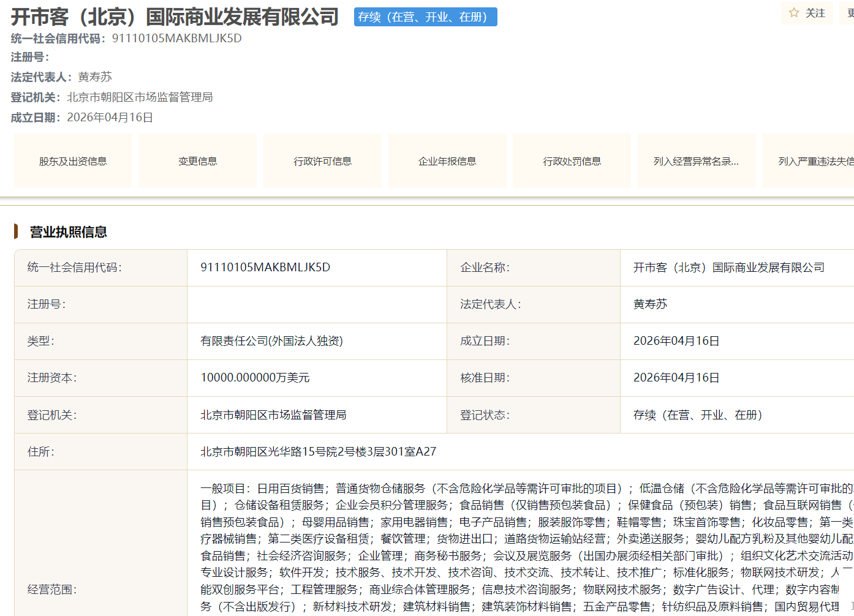This screenshot has width=854, height=616.
Task: Open the 企业年报信息 tab
Action: pos(447,160)
